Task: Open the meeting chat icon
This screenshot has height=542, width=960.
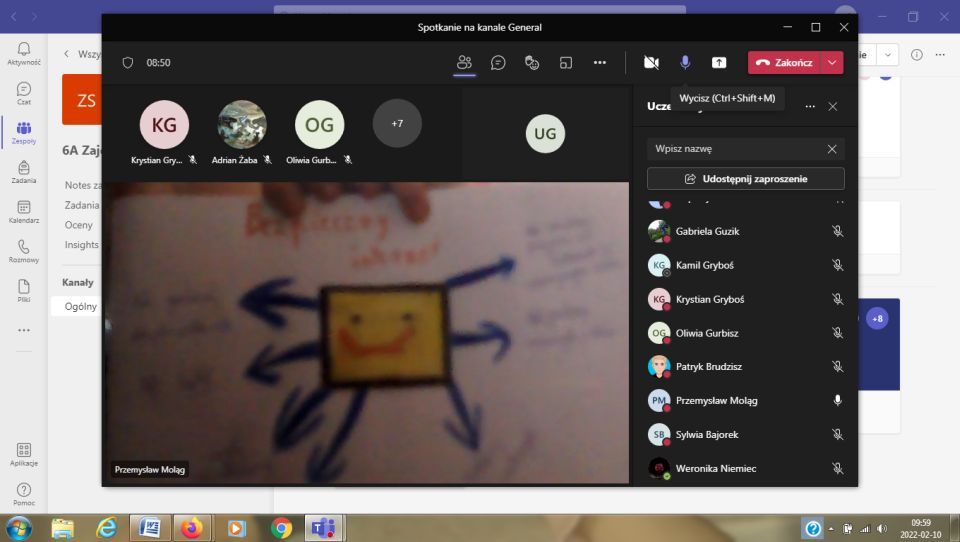Action: pyautogui.click(x=498, y=62)
